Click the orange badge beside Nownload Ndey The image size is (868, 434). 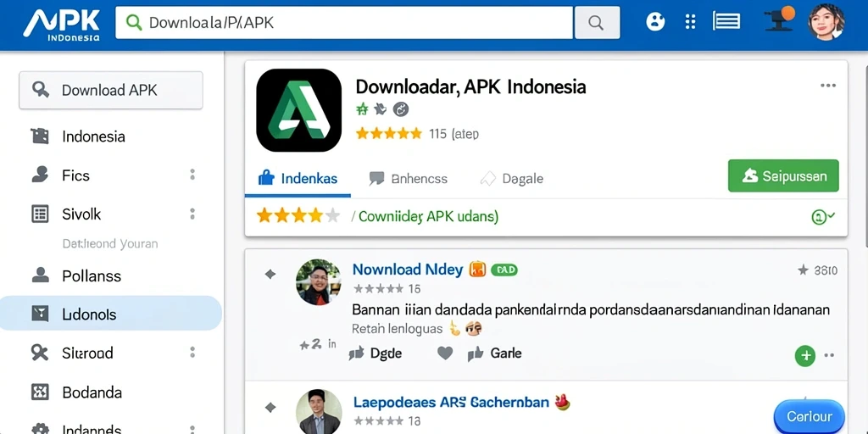(477, 270)
